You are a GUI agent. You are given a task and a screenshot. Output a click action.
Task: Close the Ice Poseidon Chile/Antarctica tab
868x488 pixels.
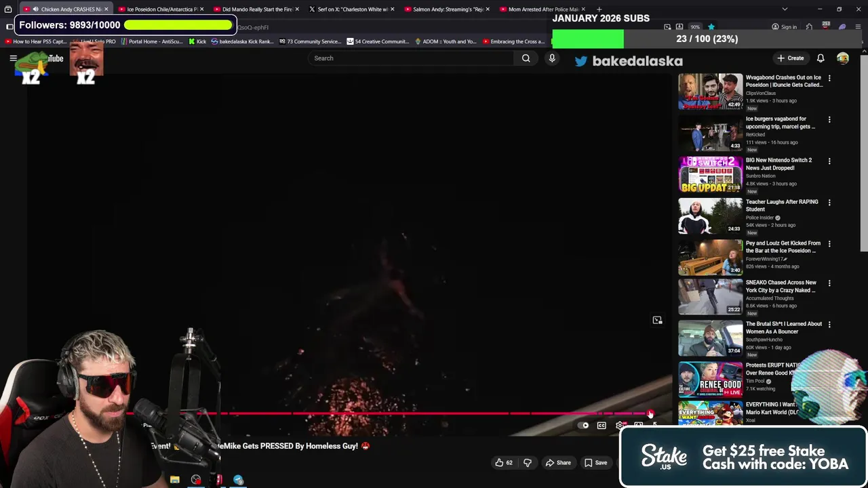coord(201,9)
